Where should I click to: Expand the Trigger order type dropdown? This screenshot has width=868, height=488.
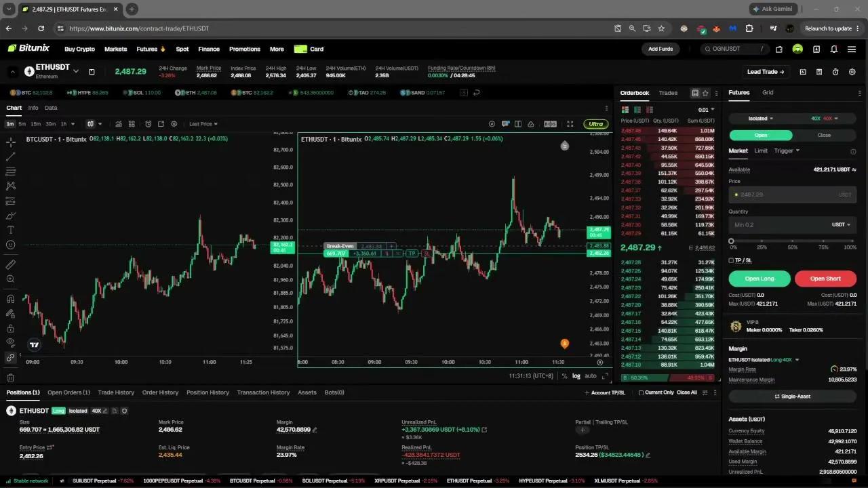(787, 150)
